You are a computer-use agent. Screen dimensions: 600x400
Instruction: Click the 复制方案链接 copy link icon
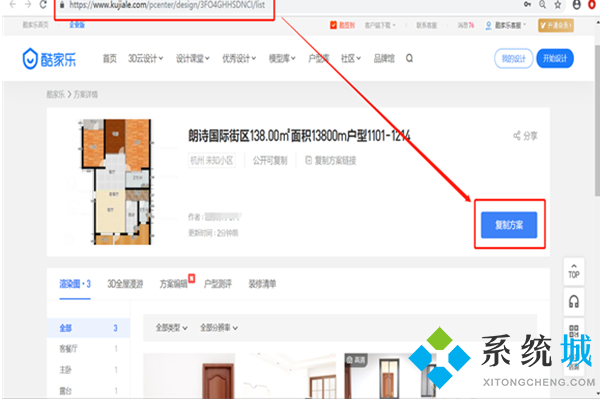click(x=308, y=160)
